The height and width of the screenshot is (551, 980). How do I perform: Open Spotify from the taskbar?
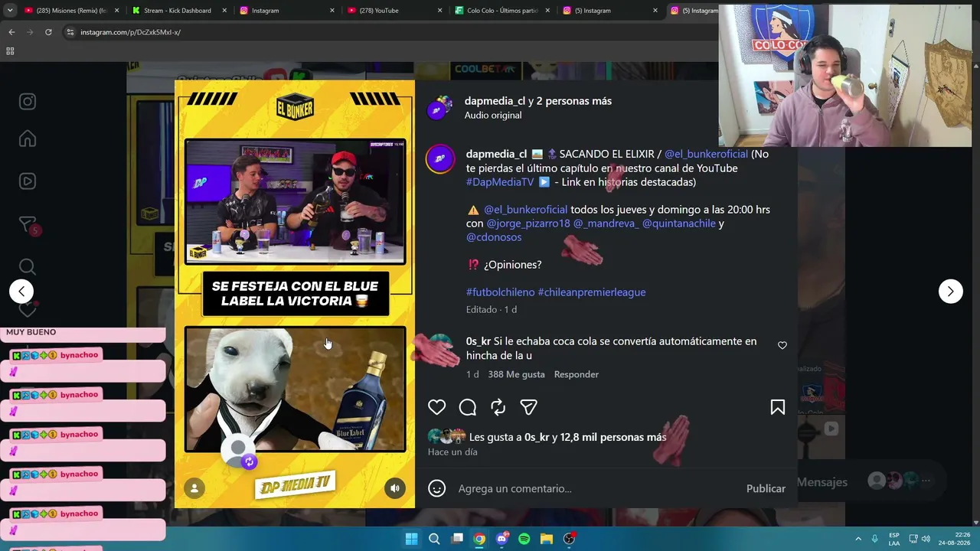[x=524, y=539]
